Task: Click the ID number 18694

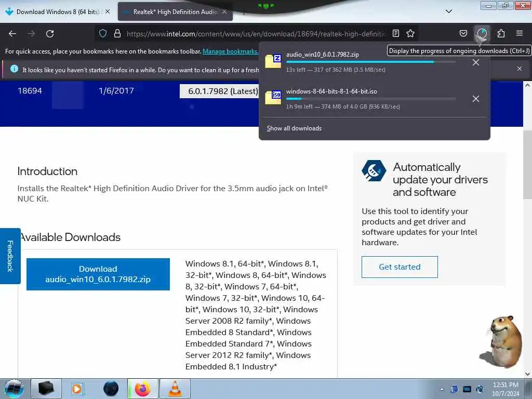Action: [x=30, y=91]
